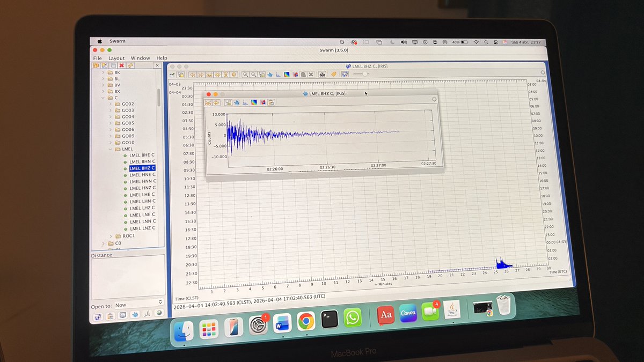Screen dimensions: 644x362
Task: Click the compress Y-axis icon in helicorder toolbar
Action: click(x=225, y=75)
